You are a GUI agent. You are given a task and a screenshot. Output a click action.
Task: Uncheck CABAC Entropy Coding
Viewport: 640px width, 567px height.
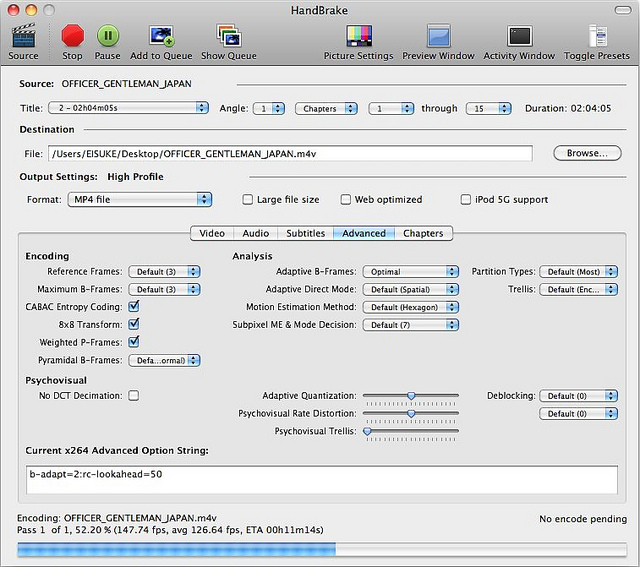[133, 306]
